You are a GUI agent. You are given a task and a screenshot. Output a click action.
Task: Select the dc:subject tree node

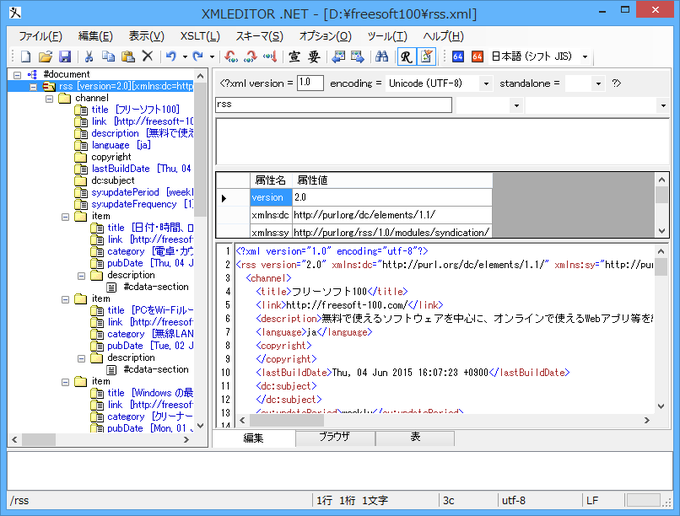113,180
